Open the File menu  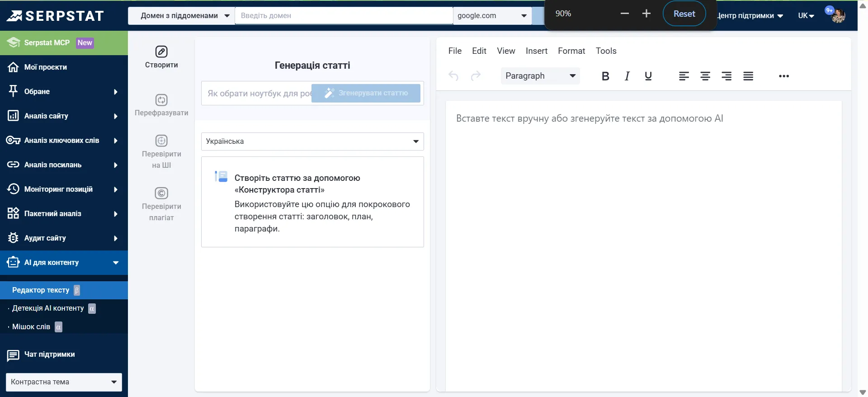[455, 51]
